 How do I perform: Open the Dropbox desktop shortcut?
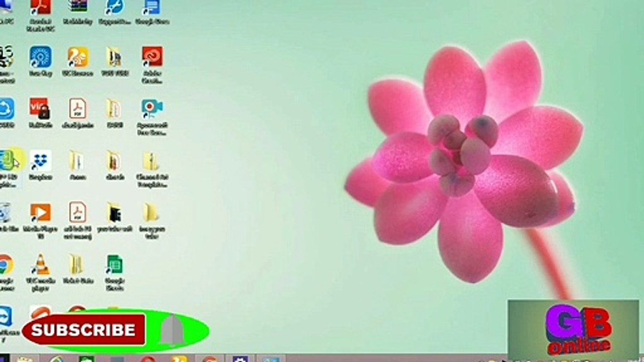pyautogui.click(x=40, y=160)
